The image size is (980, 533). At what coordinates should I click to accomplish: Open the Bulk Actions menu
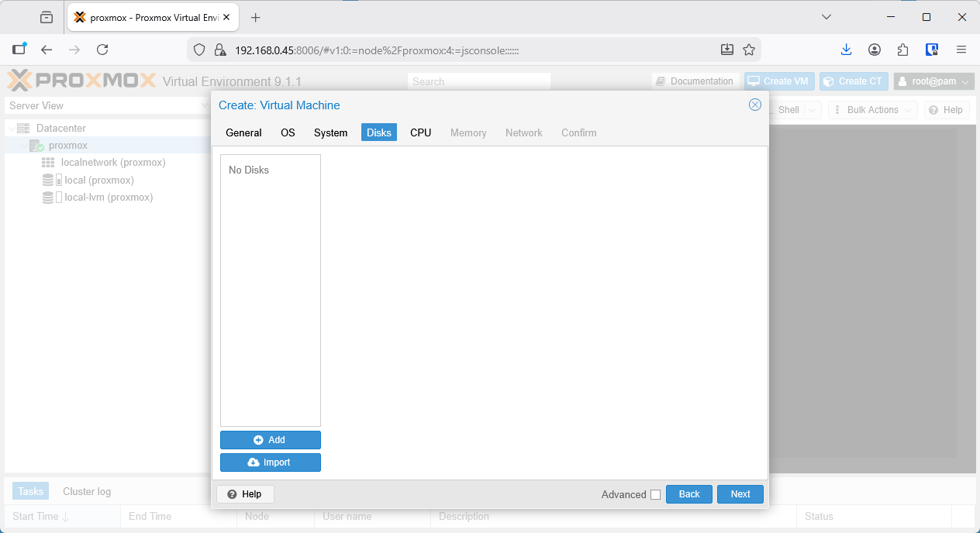click(x=872, y=110)
